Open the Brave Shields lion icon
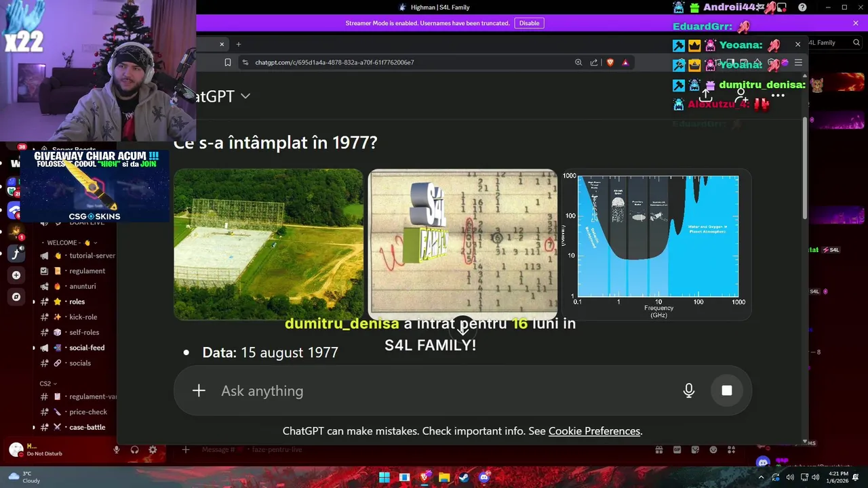Image resolution: width=868 pixels, height=488 pixels. tap(610, 62)
